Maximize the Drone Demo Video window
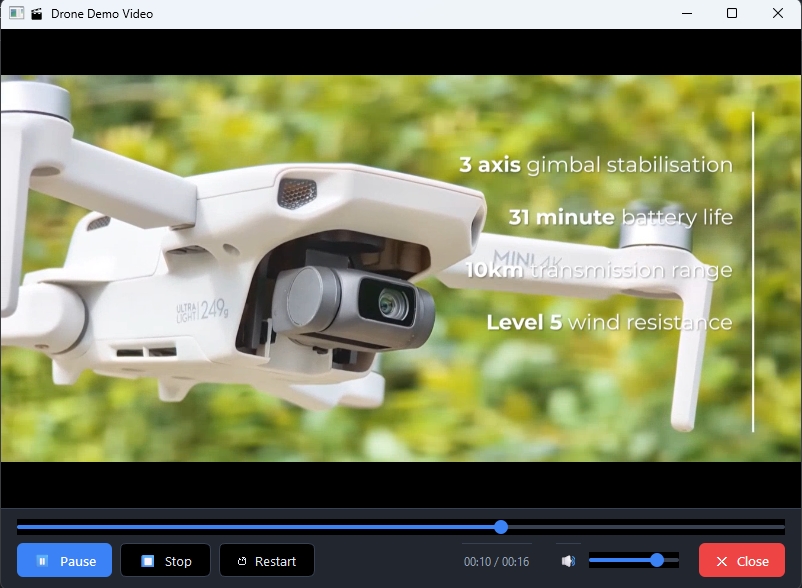Screen dimensions: 802x588 point(732,13)
